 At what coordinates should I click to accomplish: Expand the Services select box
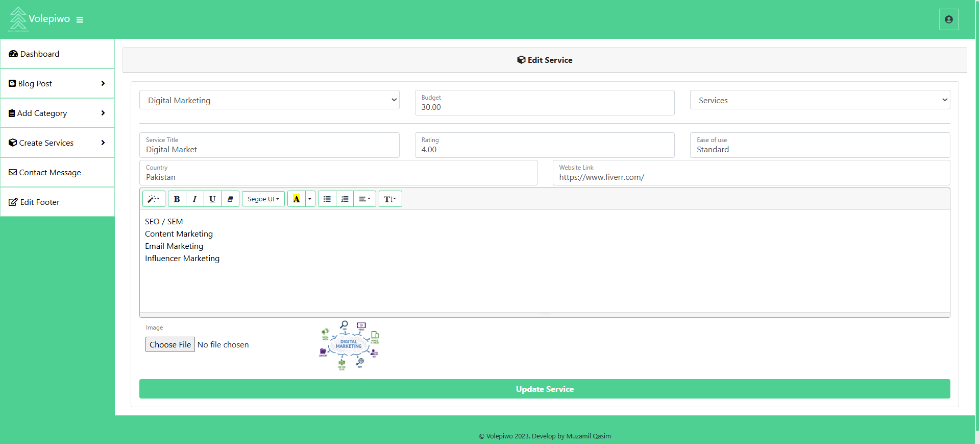point(820,100)
